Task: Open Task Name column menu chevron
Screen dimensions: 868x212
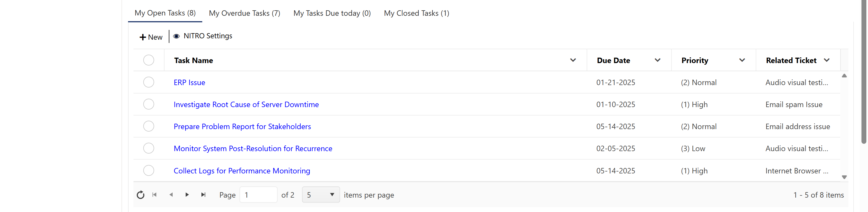Action: click(x=573, y=60)
